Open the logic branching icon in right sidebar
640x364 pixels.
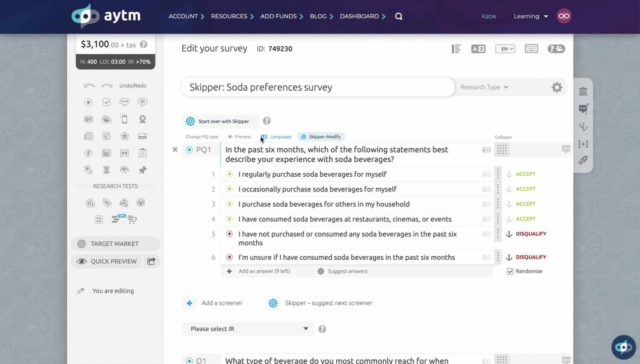click(583, 127)
